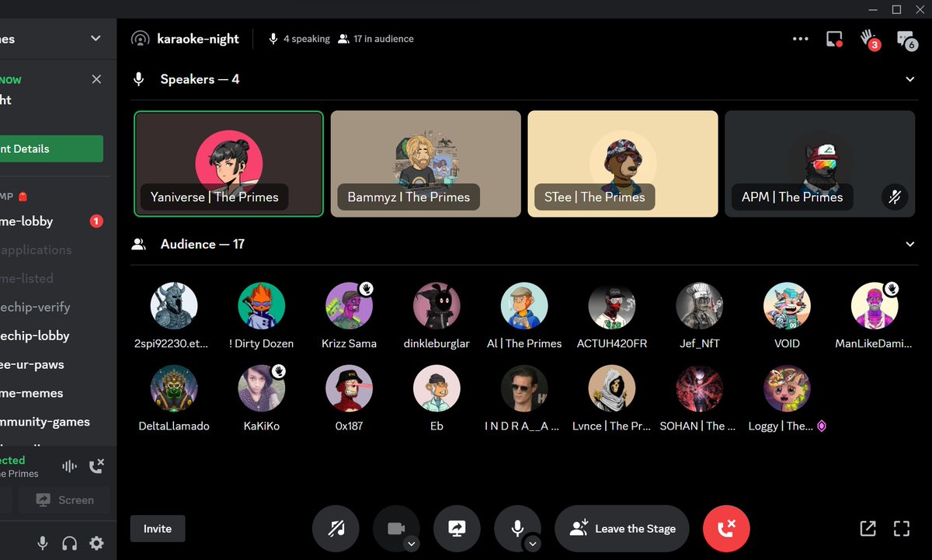Share your screen from bottom controls
932x560 pixels.
pos(457,528)
